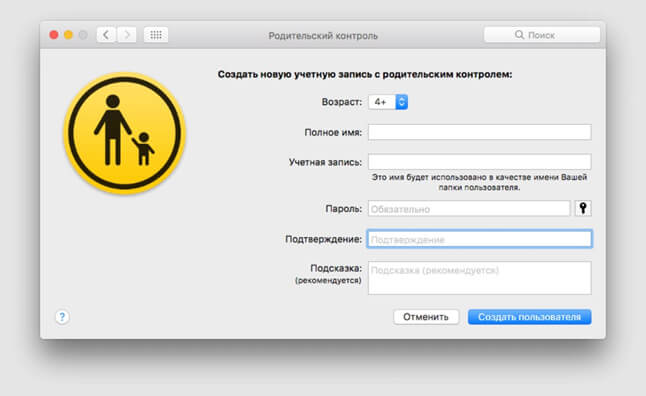
Task: Click the Полное имя: label
Action: pyautogui.click(x=333, y=132)
